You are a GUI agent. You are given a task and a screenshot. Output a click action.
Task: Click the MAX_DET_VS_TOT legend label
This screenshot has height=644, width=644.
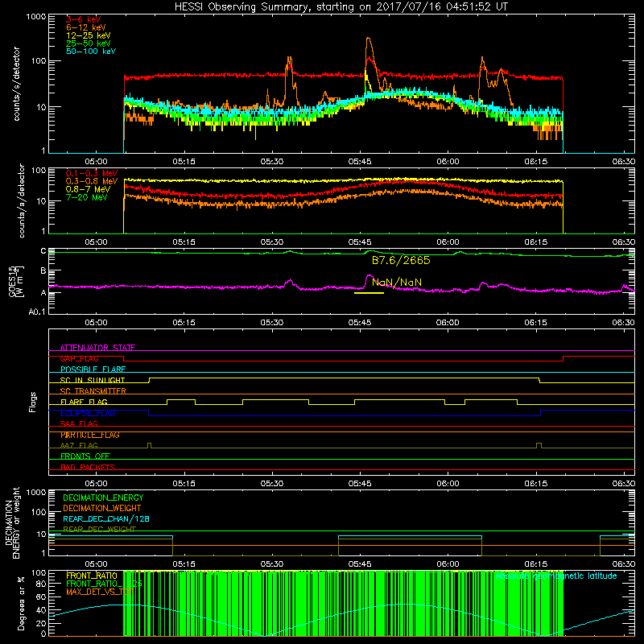(x=99, y=592)
